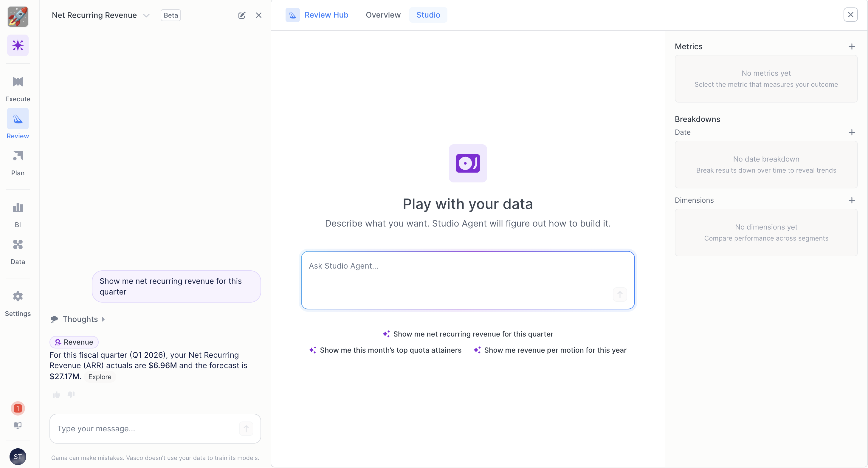868x468 pixels.
Task: Start a new chat with the pencil icon
Action: coord(242,15)
